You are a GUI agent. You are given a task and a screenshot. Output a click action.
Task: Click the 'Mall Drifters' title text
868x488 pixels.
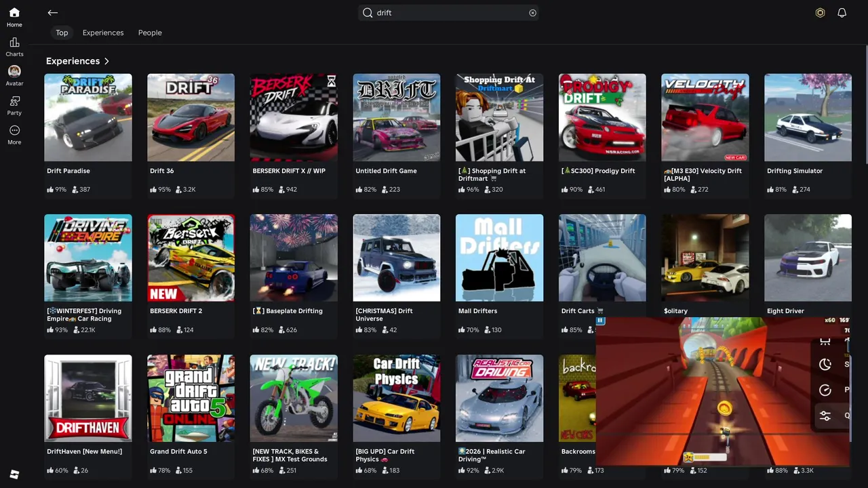point(477,311)
